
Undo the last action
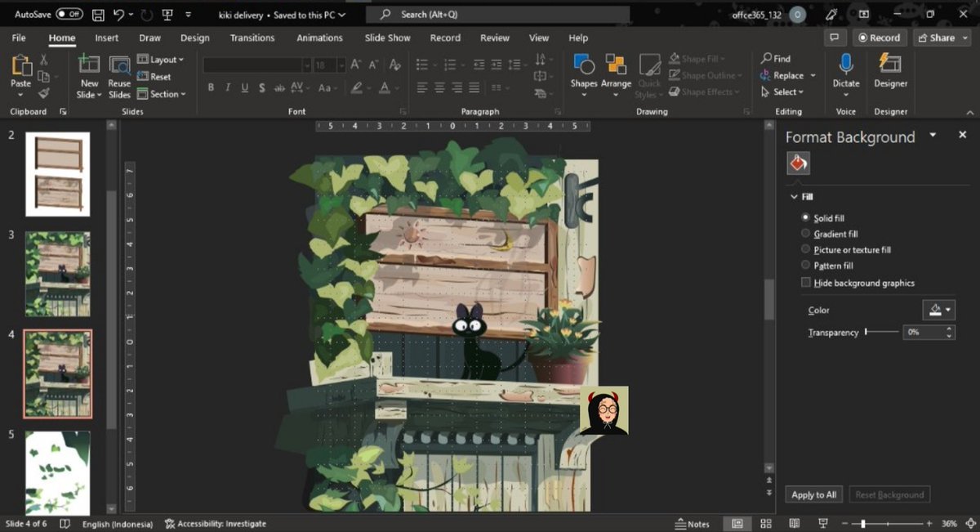click(119, 15)
